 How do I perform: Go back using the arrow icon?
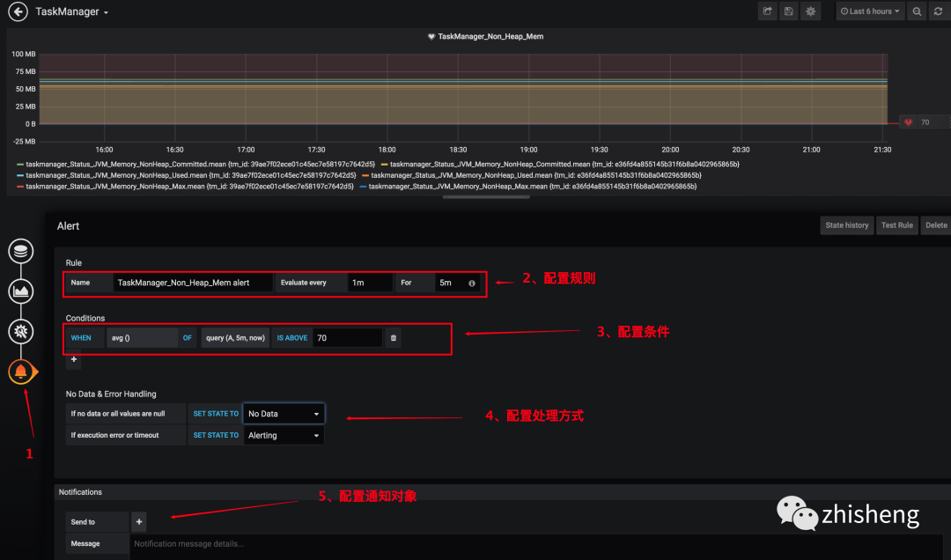pos(18,11)
